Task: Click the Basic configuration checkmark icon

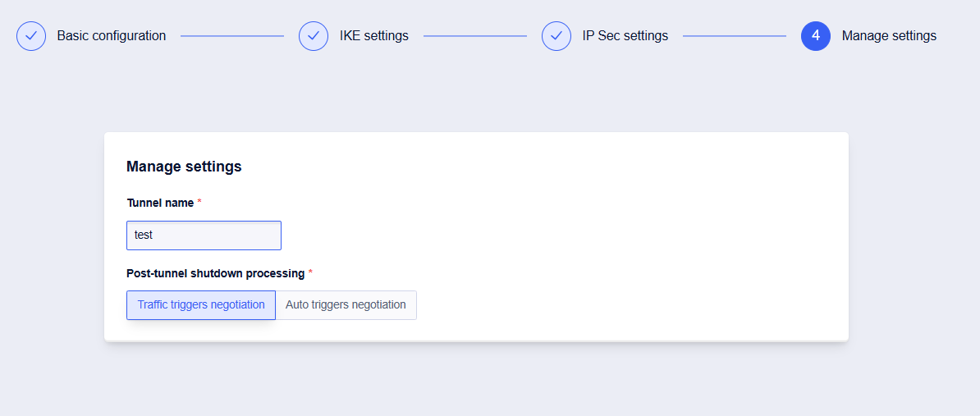Action: coord(31,36)
